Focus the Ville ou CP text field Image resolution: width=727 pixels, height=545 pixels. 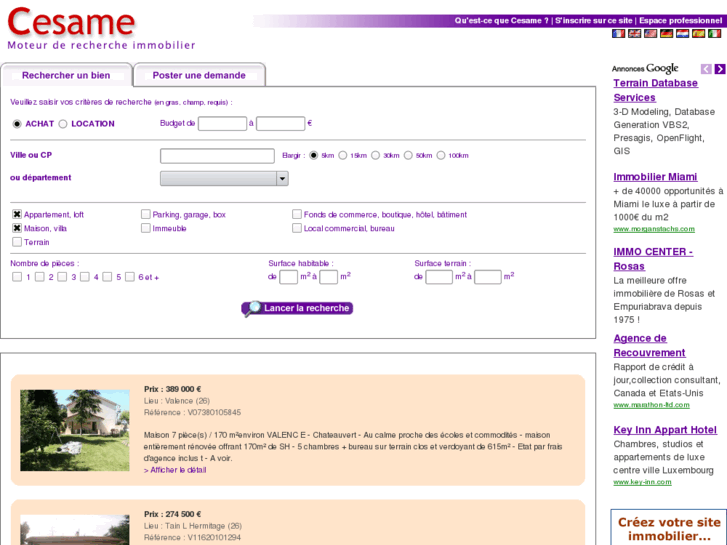pos(217,156)
